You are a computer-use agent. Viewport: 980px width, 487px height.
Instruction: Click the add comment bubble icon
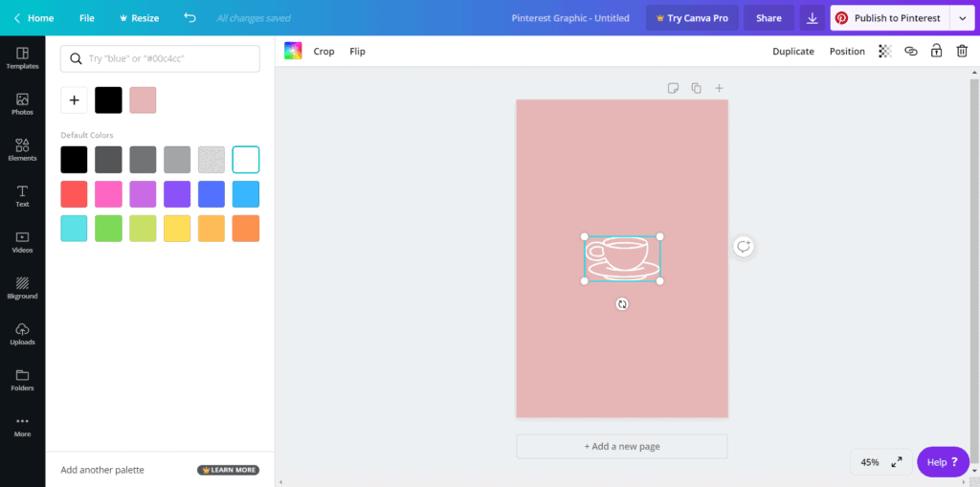pyautogui.click(x=743, y=247)
